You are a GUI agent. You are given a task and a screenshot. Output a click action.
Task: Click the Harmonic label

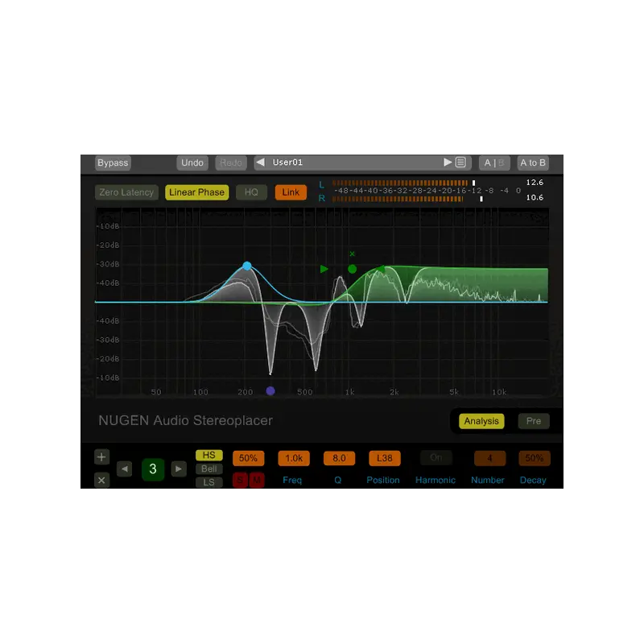coord(436,480)
